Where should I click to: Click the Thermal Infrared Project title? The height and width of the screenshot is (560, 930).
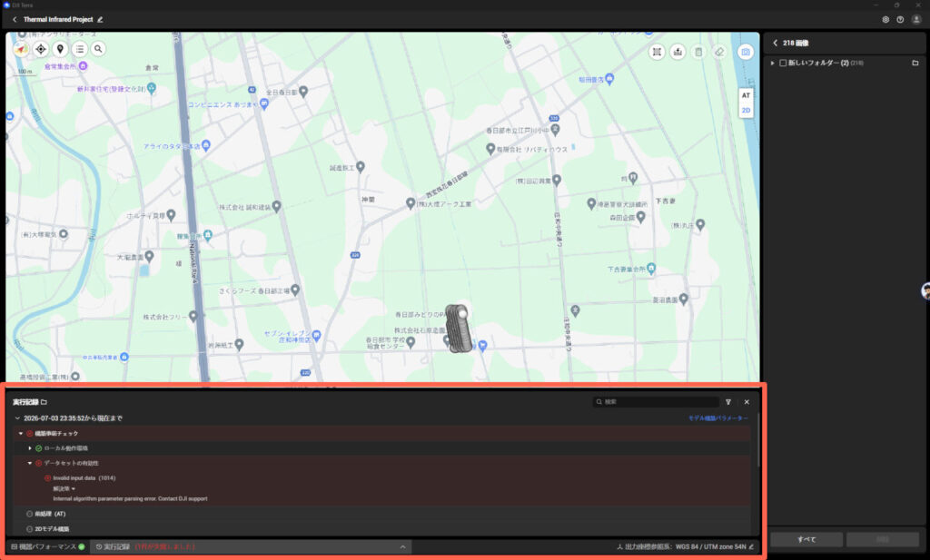(x=58, y=20)
